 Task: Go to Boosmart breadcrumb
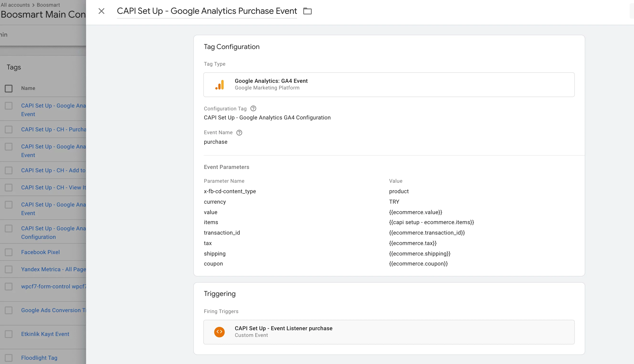(x=48, y=5)
